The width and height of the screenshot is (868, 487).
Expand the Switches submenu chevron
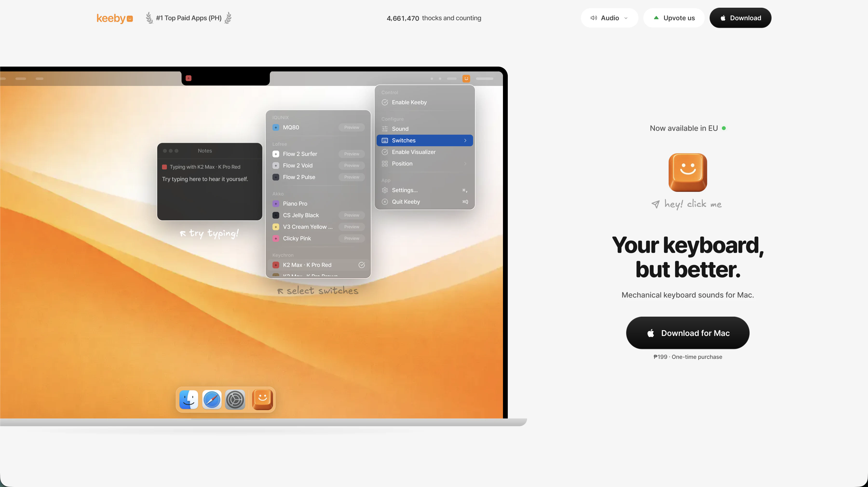[x=465, y=140]
